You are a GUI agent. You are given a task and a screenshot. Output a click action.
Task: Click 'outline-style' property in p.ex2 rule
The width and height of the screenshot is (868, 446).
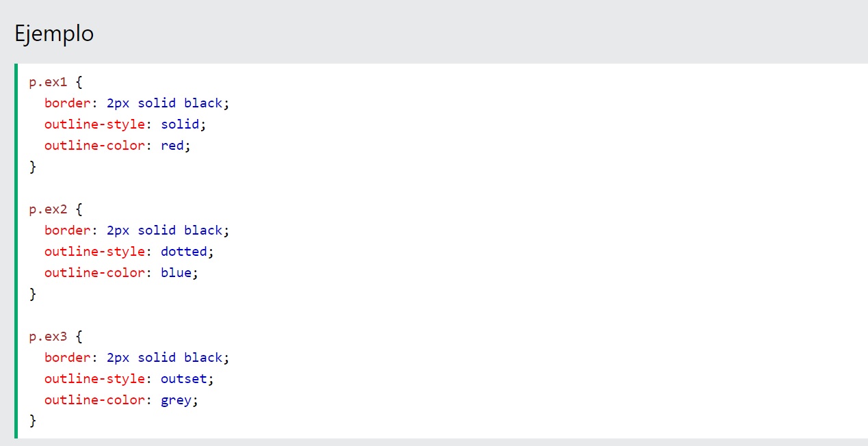click(94, 252)
